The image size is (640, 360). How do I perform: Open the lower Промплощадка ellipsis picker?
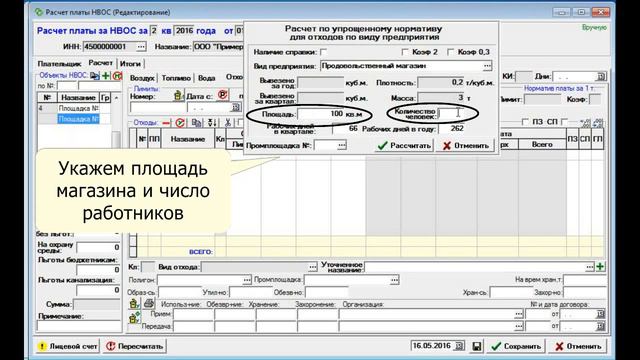pos(394,280)
